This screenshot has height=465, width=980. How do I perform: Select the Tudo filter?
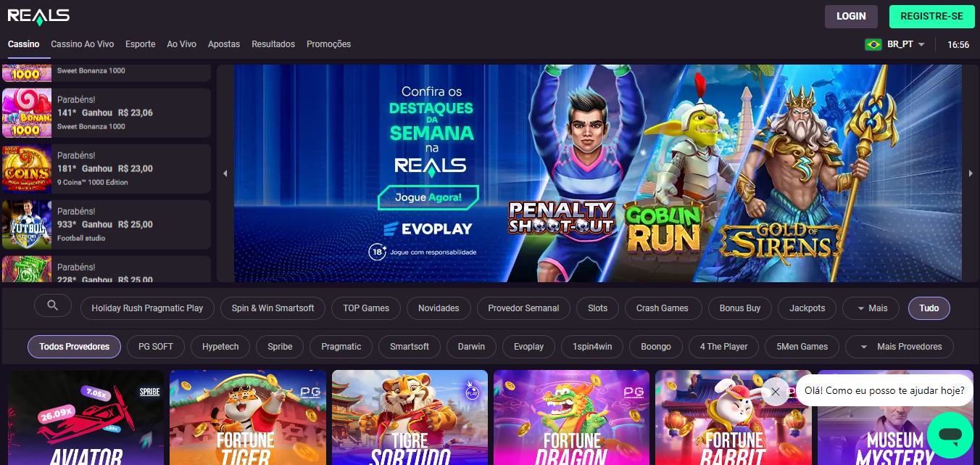[x=929, y=308]
